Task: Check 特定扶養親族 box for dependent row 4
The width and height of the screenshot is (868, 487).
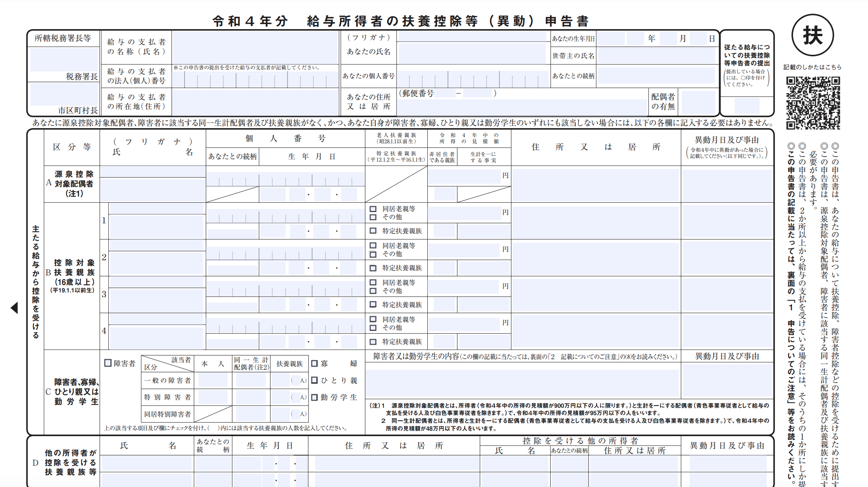Action: click(x=373, y=342)
